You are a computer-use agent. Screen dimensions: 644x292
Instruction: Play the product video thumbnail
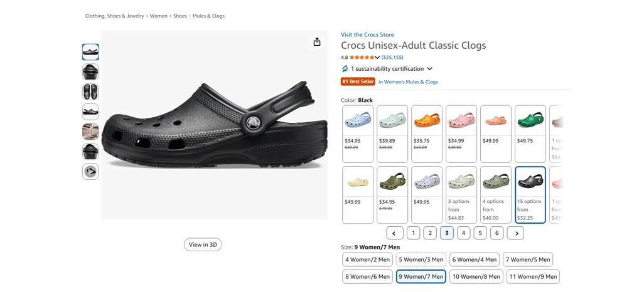coord(90,172)
